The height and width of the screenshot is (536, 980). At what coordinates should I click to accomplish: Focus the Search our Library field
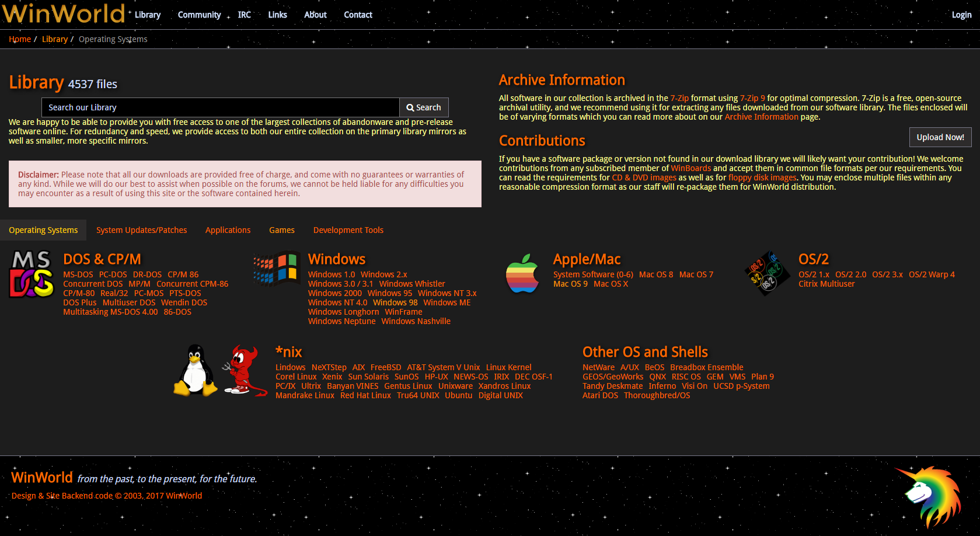click(x=220, y=107)
